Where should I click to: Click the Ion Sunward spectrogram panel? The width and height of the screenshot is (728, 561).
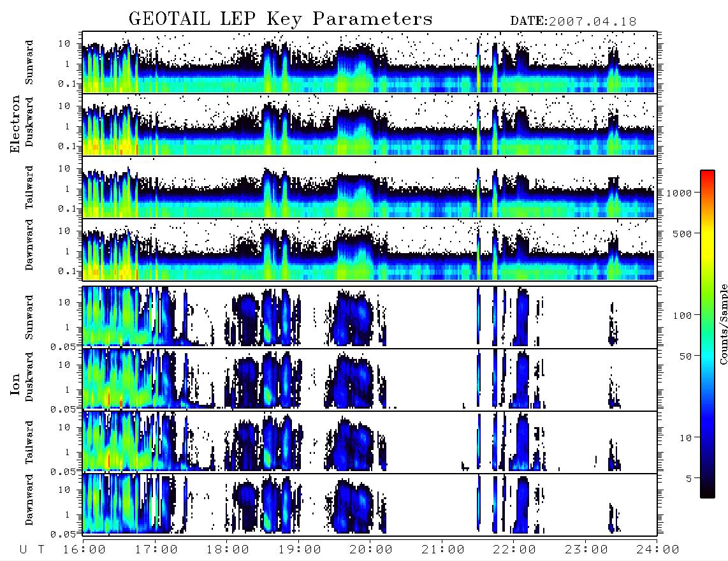[x=370, y=317]
